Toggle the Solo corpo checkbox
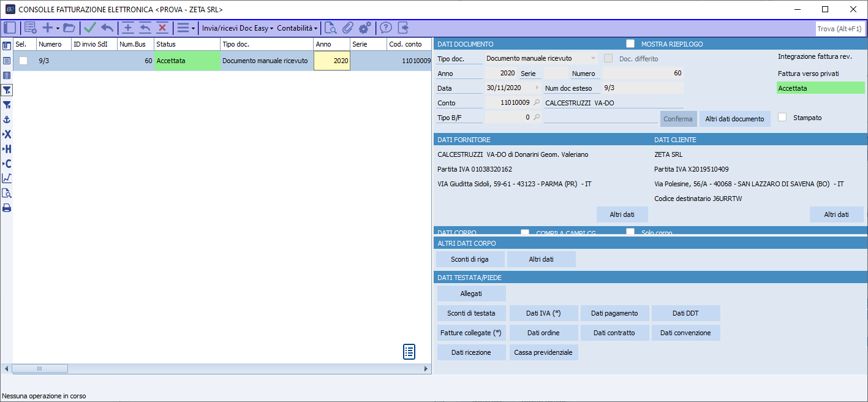The image size is (868, 402). [630, 232]
